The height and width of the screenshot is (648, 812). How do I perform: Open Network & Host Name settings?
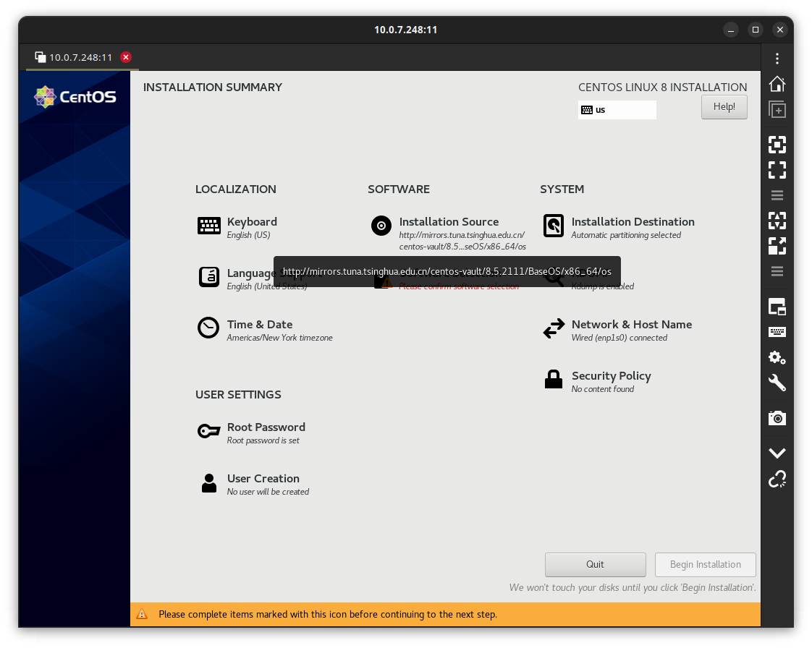tap(631, 325)
